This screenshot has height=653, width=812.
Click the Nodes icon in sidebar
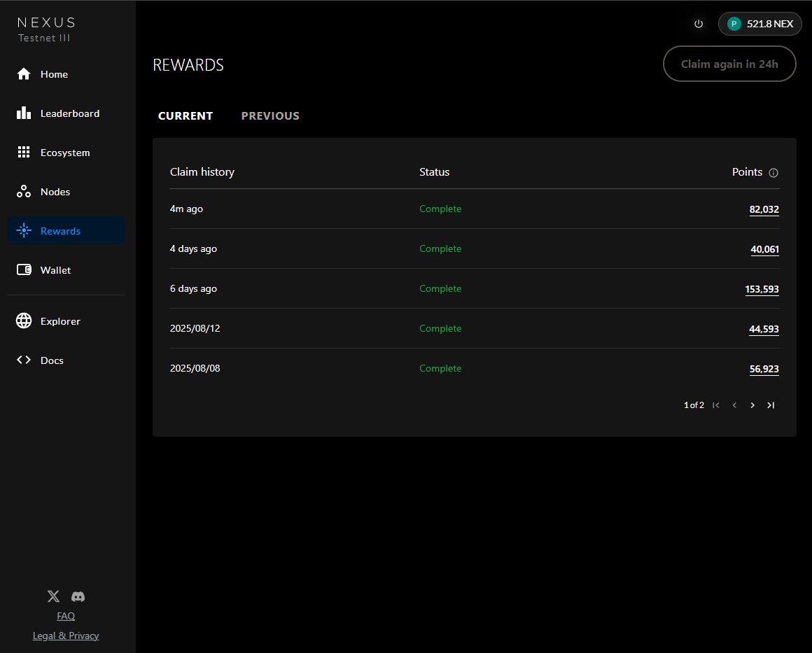(x=24, y=192)
